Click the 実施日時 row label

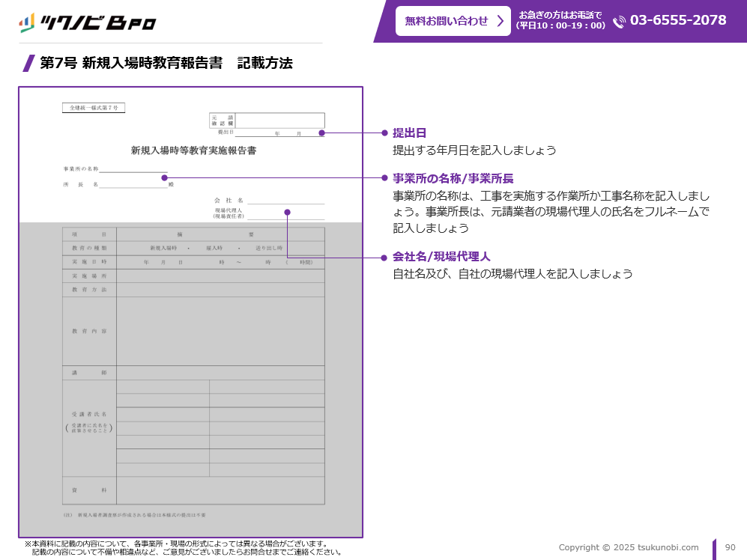(x=90, y=262)
